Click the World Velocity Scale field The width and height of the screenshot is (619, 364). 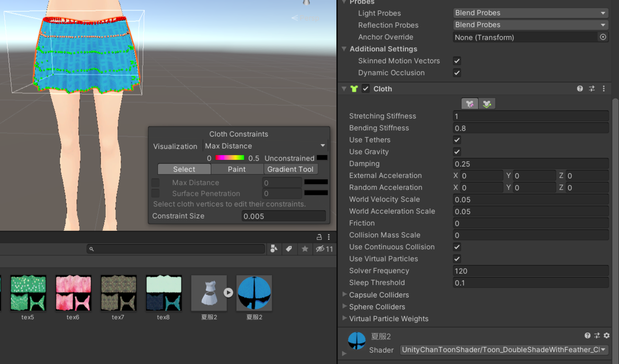coord(531,200)
